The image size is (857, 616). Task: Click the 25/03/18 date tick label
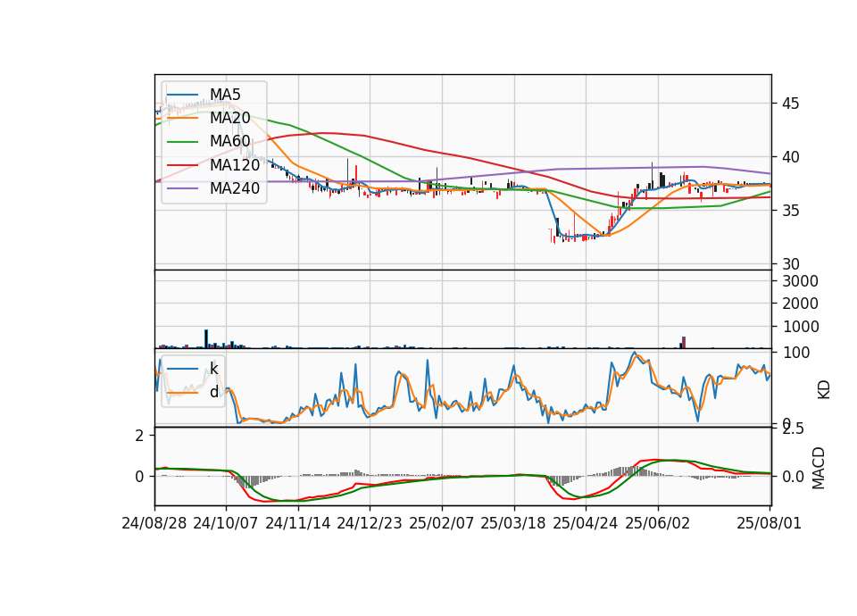click(x=513, y=524)
